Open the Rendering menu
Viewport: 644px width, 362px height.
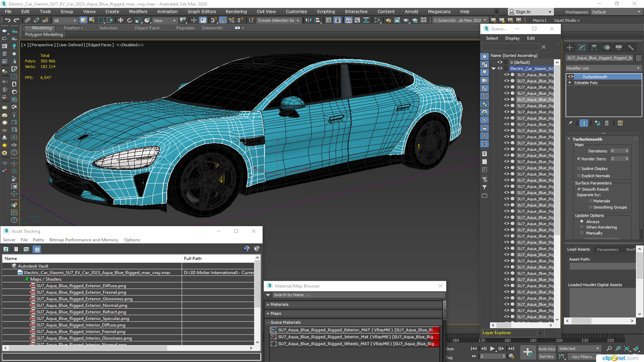pyautogui.click(x=236, y=11)
